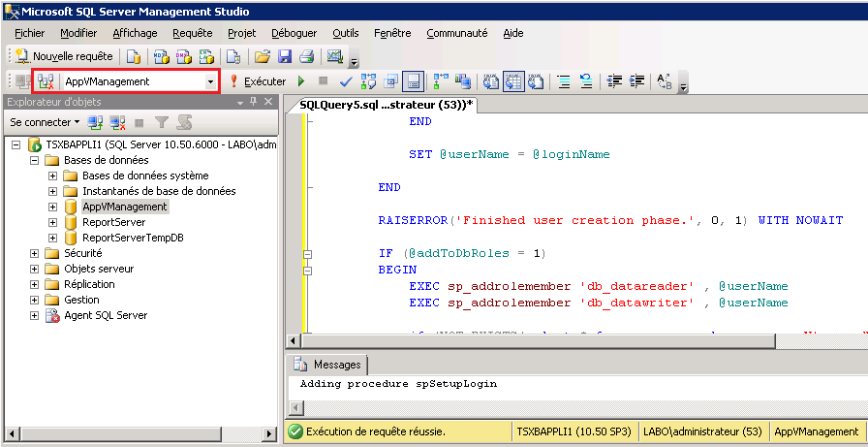Viewport: 868px width, 447px height.
Task: Open the Se connecter dropdown
Action: coord(45,122)
